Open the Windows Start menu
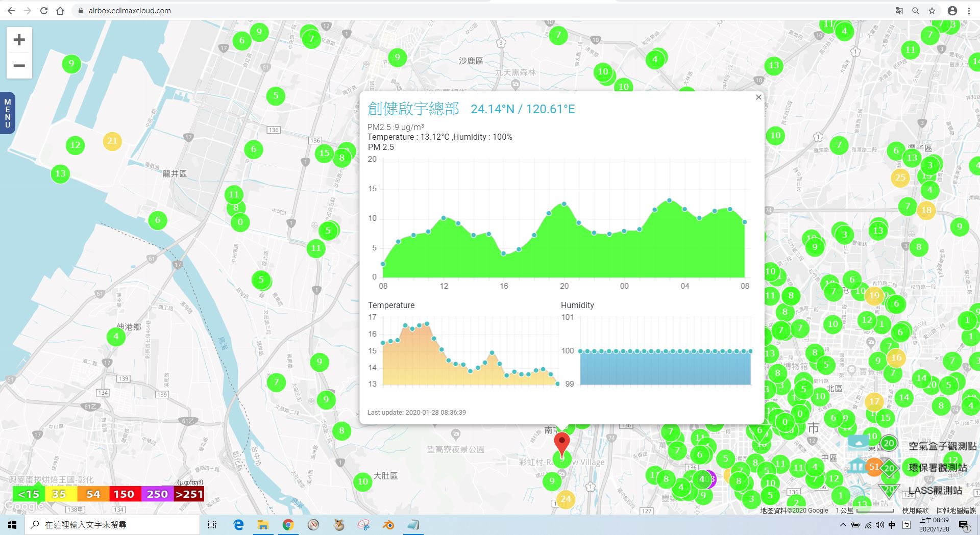Viewport: 980px width, 535px height. [12, 525]
